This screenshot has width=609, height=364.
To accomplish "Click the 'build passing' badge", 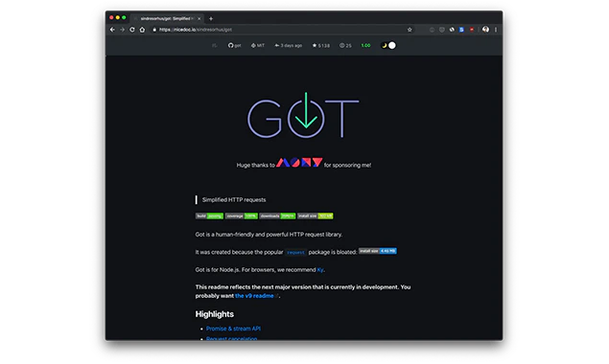I will coord(209,216).
